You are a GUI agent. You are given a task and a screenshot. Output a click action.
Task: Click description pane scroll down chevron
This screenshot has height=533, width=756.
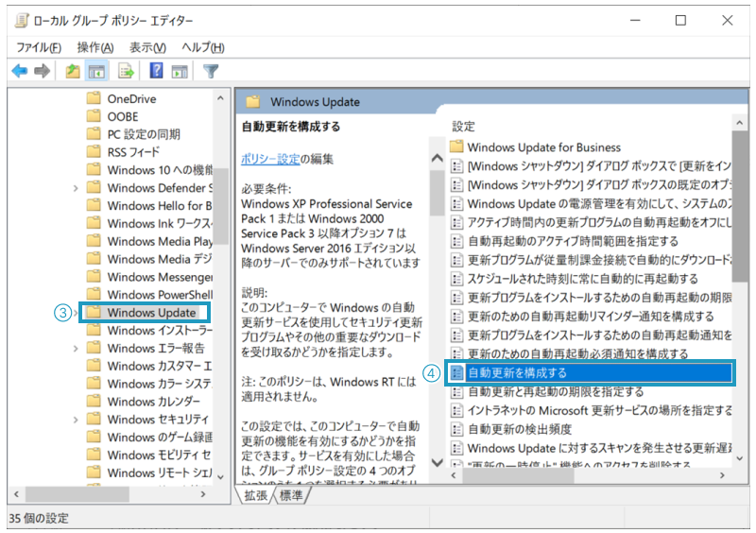(438, 462)
